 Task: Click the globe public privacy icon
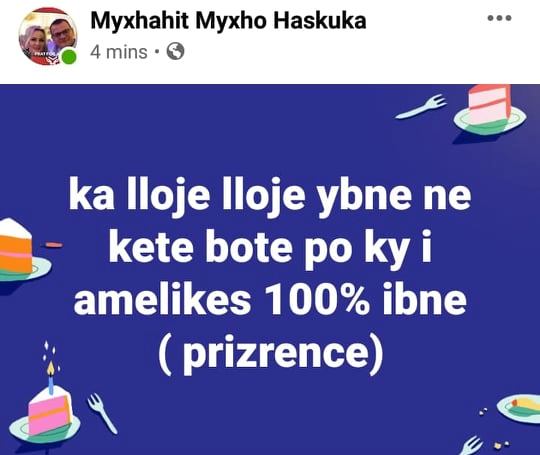[x=175, y=52]
